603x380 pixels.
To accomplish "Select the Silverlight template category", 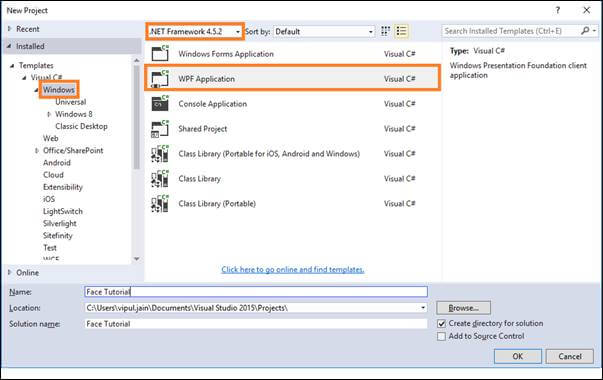I will (x=60, y=223).
